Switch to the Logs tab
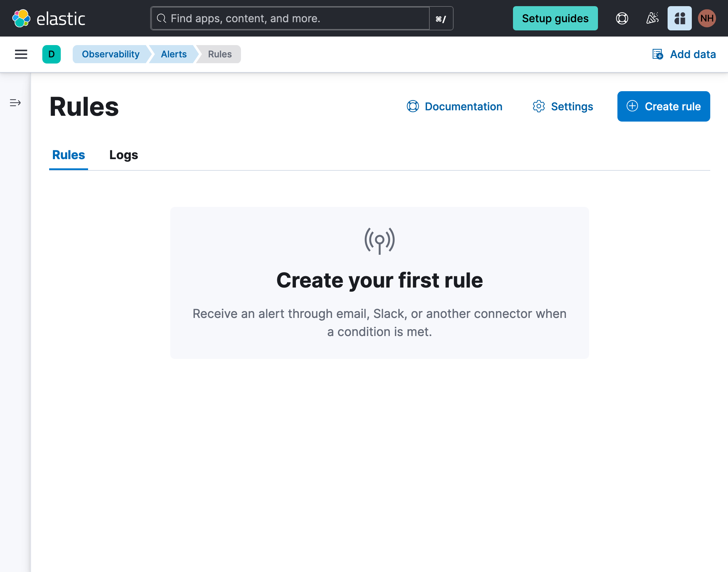728x572 pixels. pos(123,154)
